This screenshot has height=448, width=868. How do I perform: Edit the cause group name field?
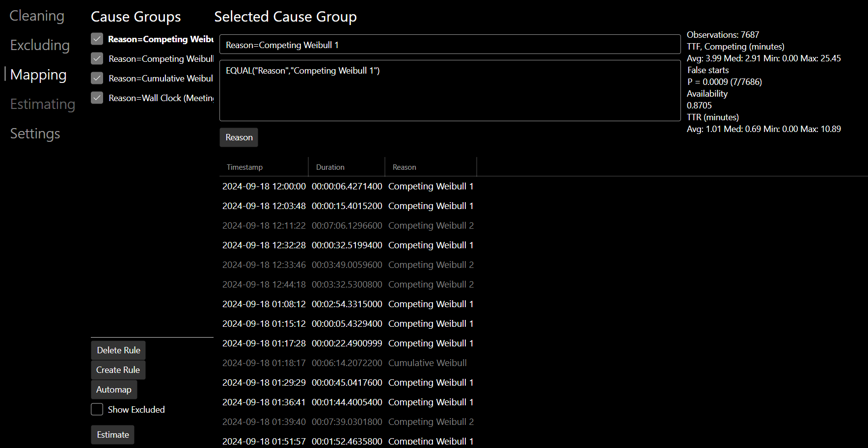click(x=449, y=45)
